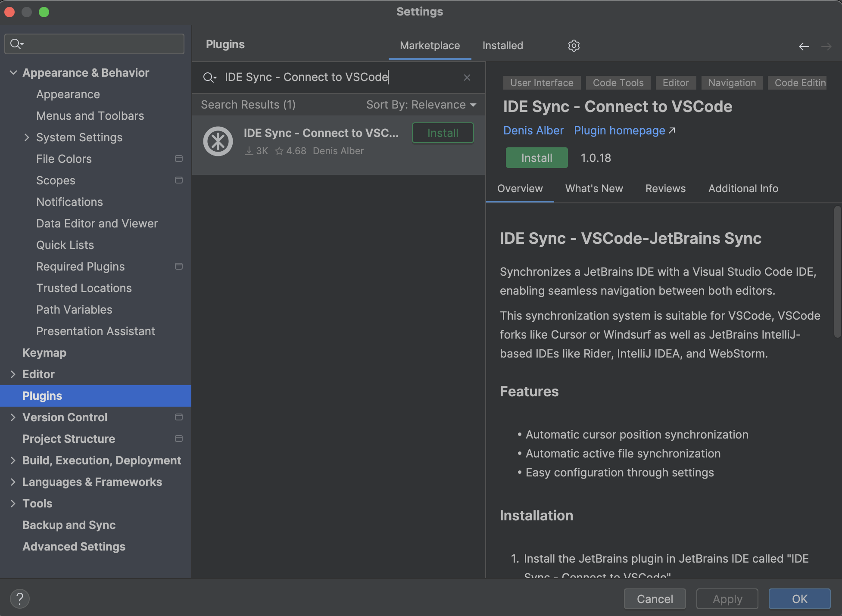Click the Apply button
This screenshot has height=616, width=842.
[x=727, y=599]
